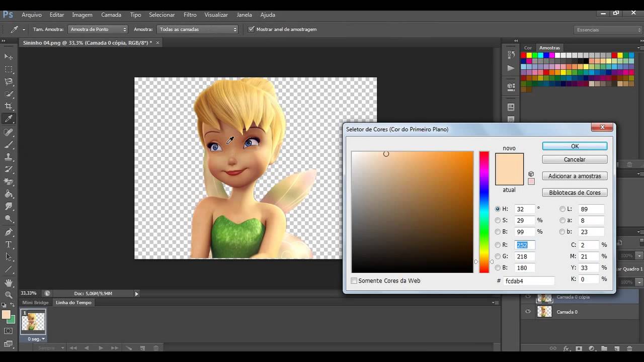Open the Actions panel play icon
Viewport: 644px width, 362px height.
pyautogui.click(x=511, y=68)
